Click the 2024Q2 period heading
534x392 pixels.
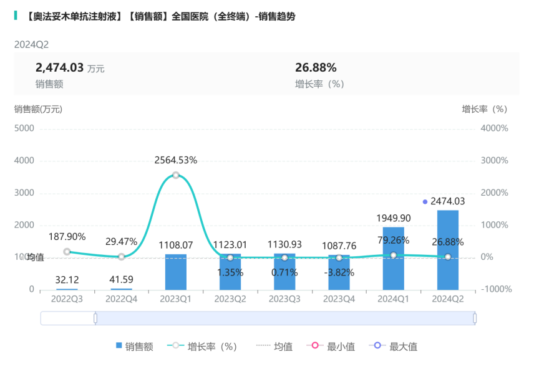pos(31,45)
